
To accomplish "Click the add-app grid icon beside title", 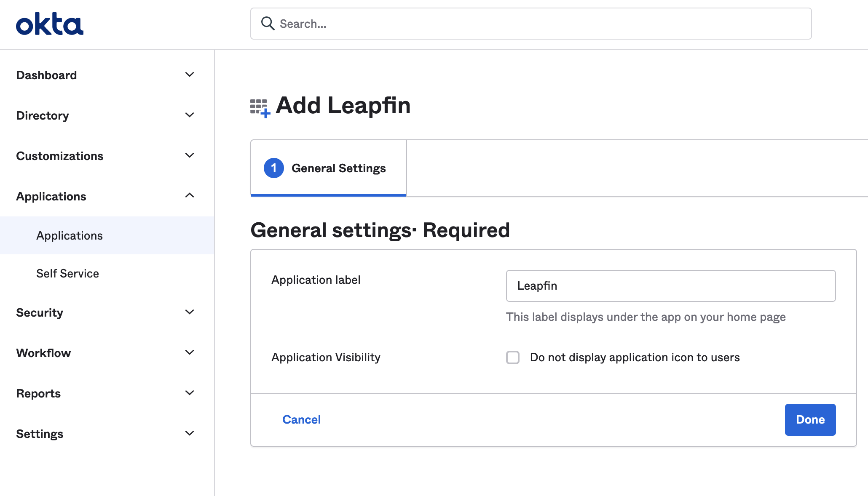I will [x=260, y=108].
